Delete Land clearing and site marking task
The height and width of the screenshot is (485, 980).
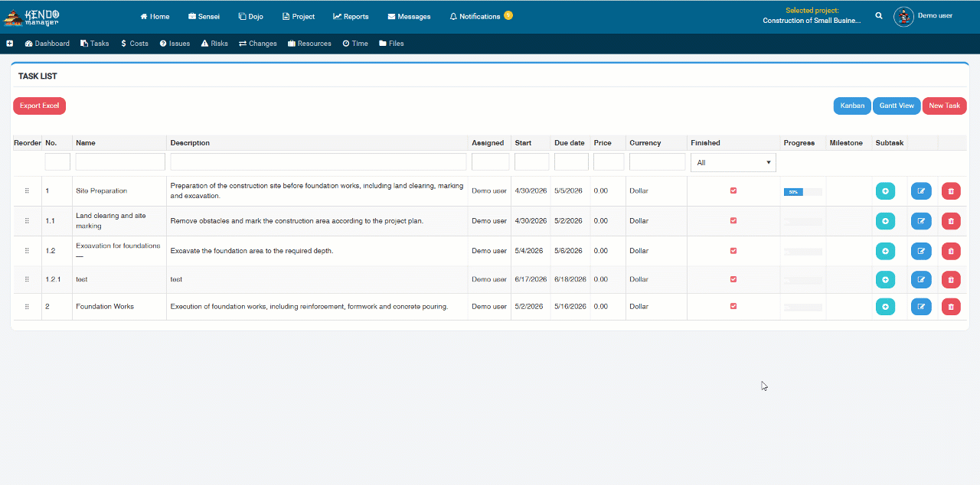point(951,221)
